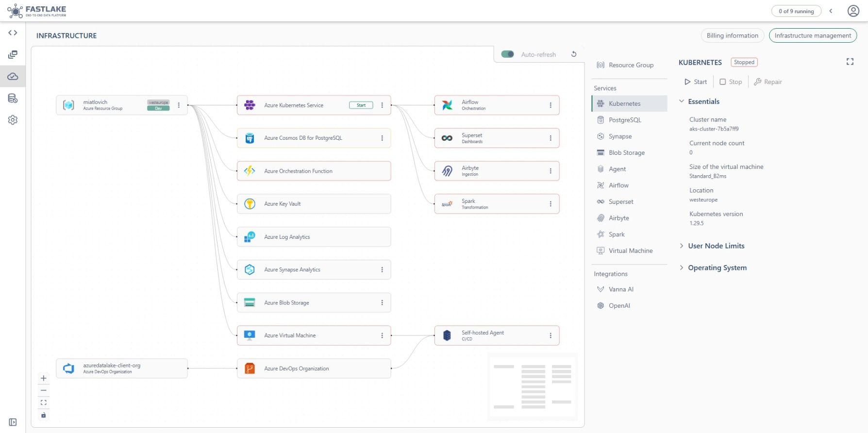Click the cluster name aks-cluster-7b5a7ff9
The height and width of the screenshot is (433, 868).
(x=714, y=129)
